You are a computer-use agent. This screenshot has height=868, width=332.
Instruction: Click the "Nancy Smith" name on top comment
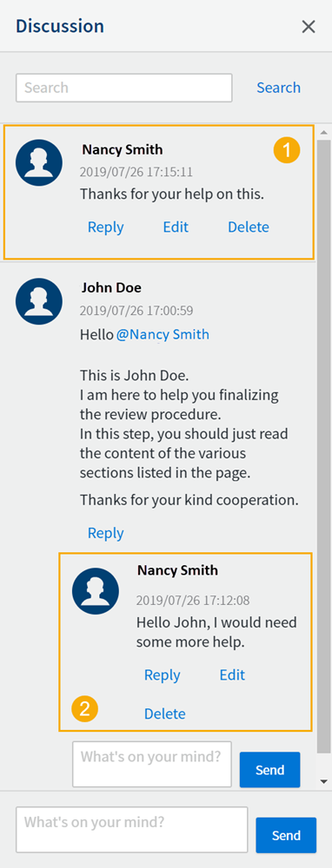123,149
